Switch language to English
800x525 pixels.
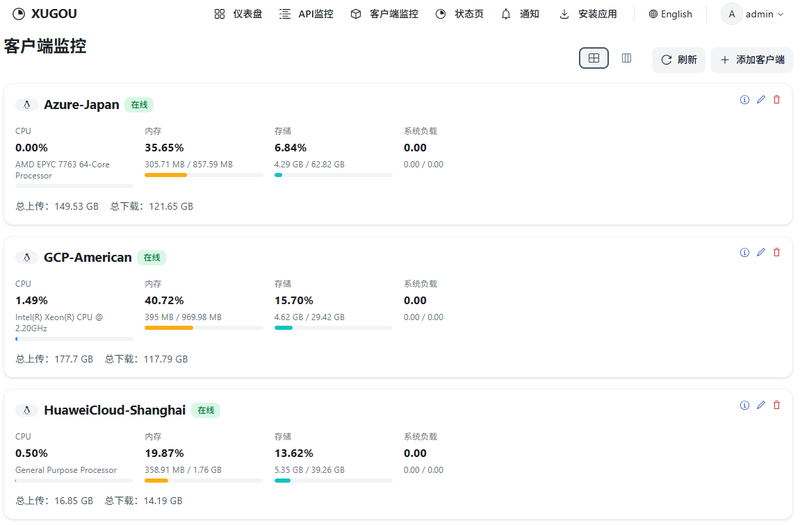pyautogui.click(x=670, y=14)
